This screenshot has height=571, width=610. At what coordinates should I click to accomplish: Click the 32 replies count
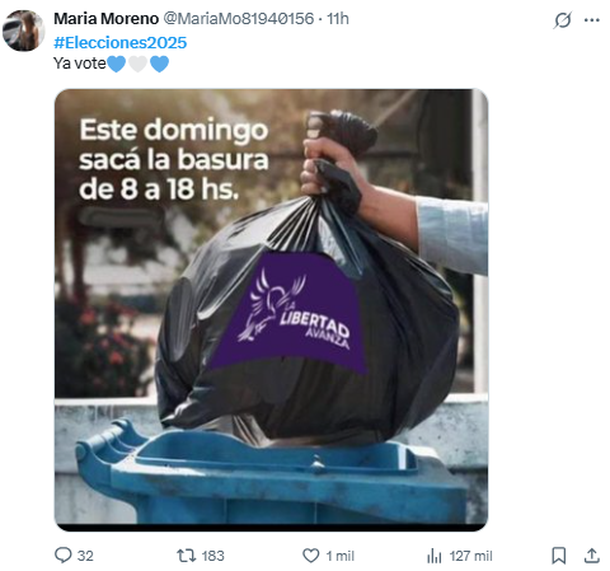(x=85, y=556)
